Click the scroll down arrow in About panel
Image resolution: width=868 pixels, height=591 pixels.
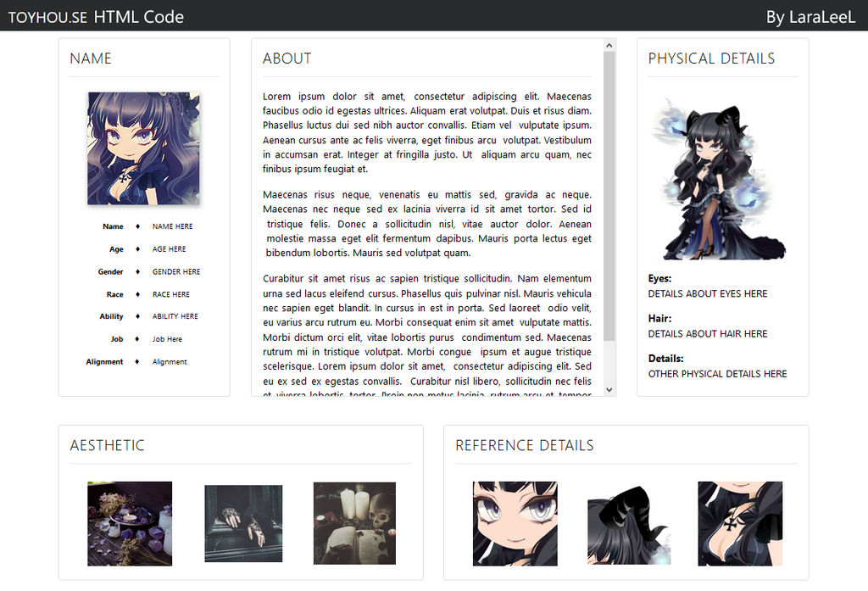609,389
